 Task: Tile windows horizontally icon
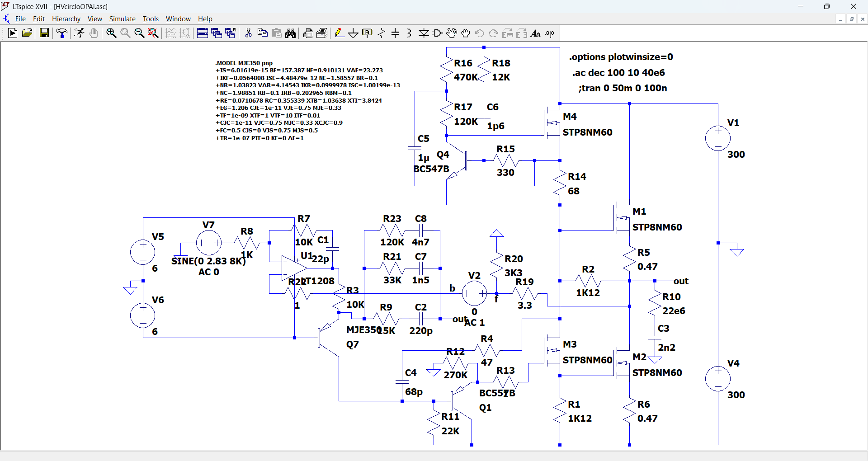(203, 33)
